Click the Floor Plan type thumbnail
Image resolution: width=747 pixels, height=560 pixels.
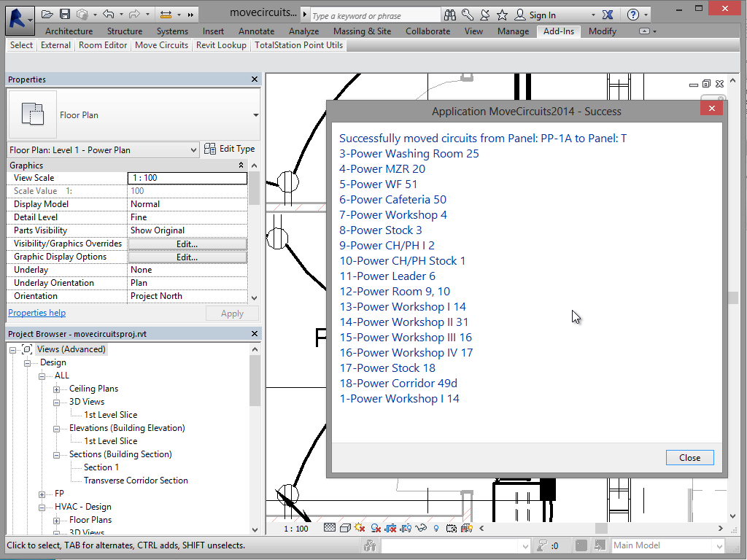click(x=32, y=114)
